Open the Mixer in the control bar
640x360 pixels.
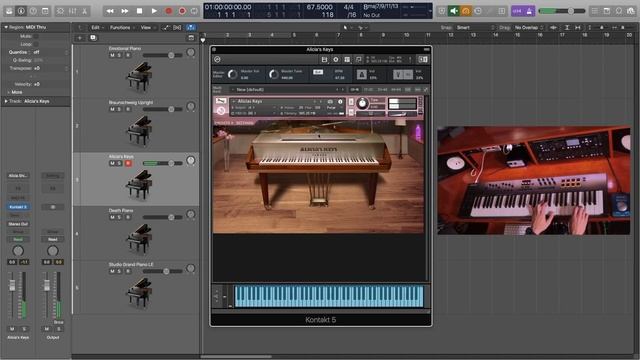pyautogui.click(x=72, y=11)
